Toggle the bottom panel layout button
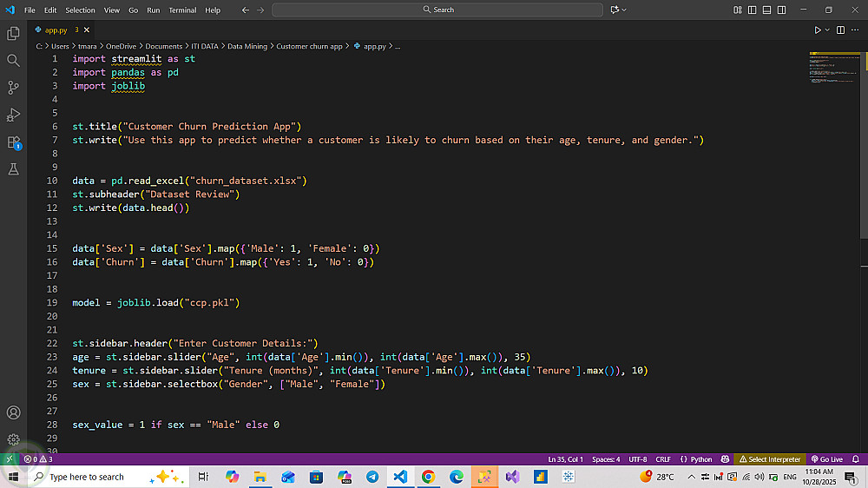This screenshot has width=868, height=488. (767, 10)
